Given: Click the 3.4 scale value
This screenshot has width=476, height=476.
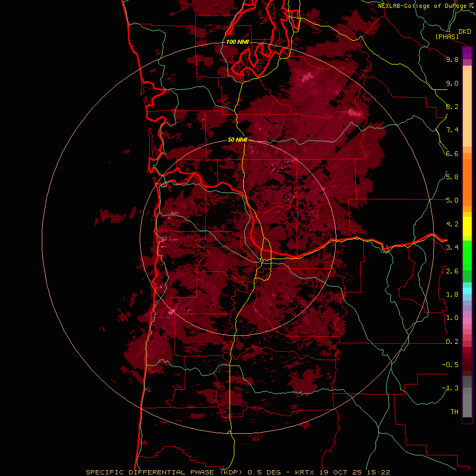Looking at the screenshot, I should click(452, 248).
